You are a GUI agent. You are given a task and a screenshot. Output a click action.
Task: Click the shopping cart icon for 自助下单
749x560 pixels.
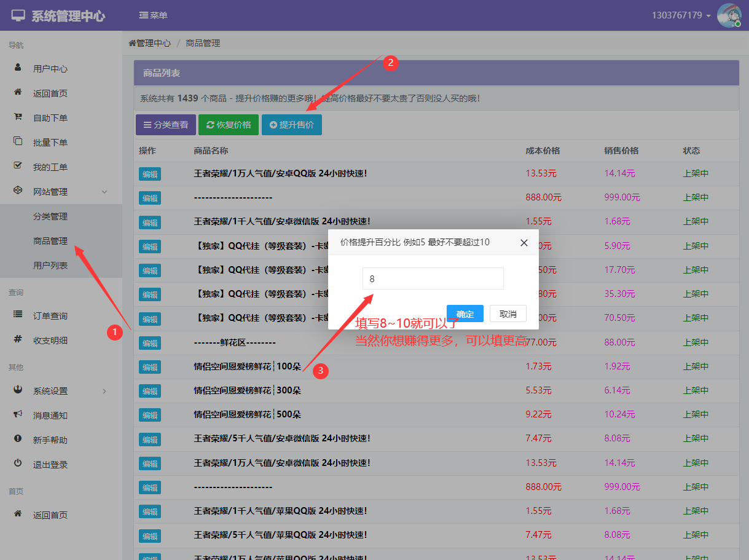18,117
